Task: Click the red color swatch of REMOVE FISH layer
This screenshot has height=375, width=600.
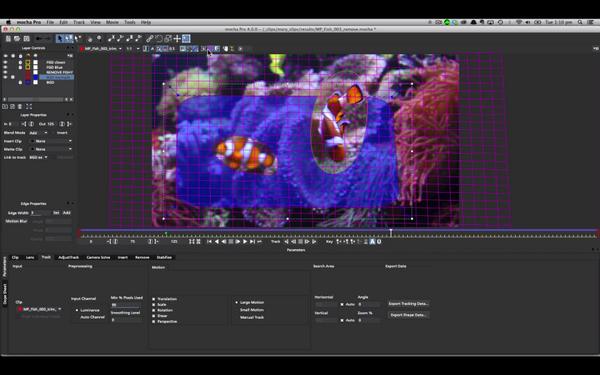Action: point(28,72)
